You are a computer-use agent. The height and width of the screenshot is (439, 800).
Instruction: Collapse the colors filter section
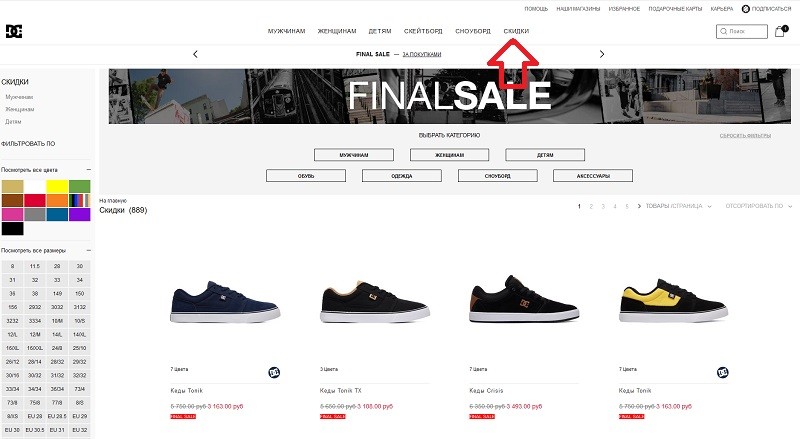point(89,169)
